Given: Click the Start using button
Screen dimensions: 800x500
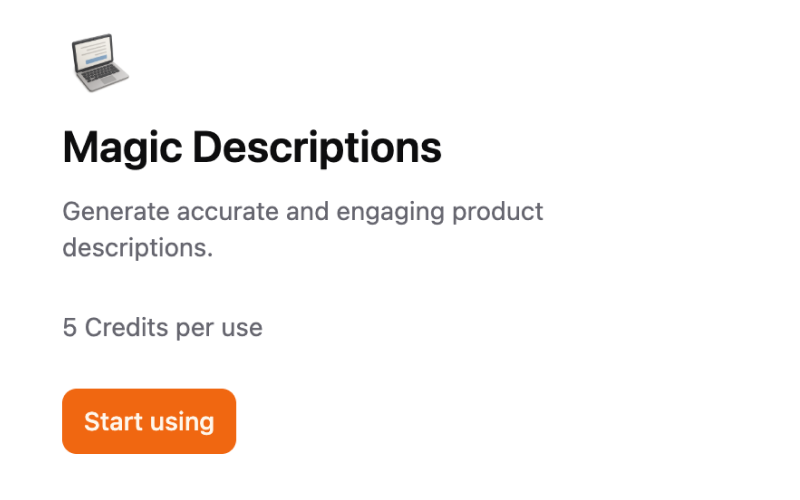Looking at the screenshot, I should [149, 421].
